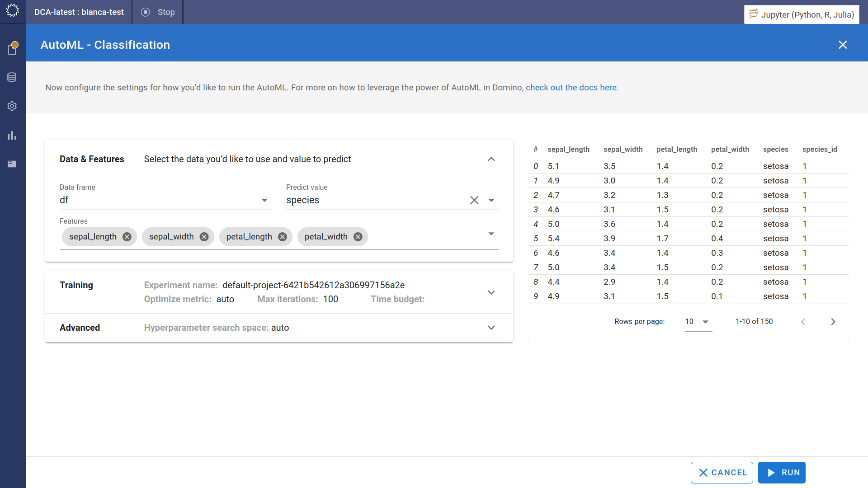868x488 pixels.
Task: Click the Optimize metric auto value
Action: tap(225, 299)
